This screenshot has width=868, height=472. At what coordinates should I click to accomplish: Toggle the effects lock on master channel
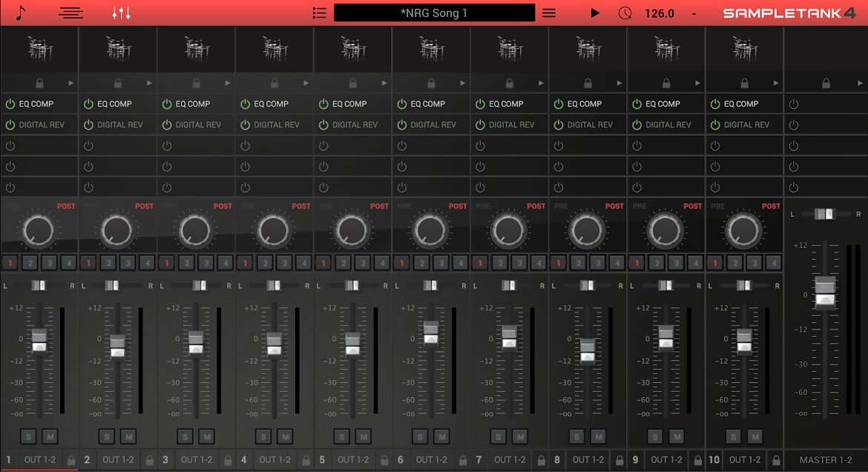point(826,83)
